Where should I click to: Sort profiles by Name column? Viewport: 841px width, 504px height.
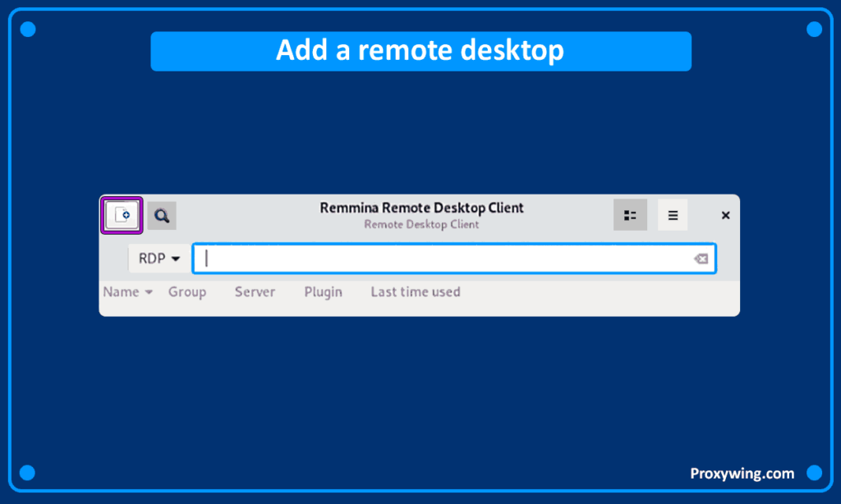(x=127, y=291)
